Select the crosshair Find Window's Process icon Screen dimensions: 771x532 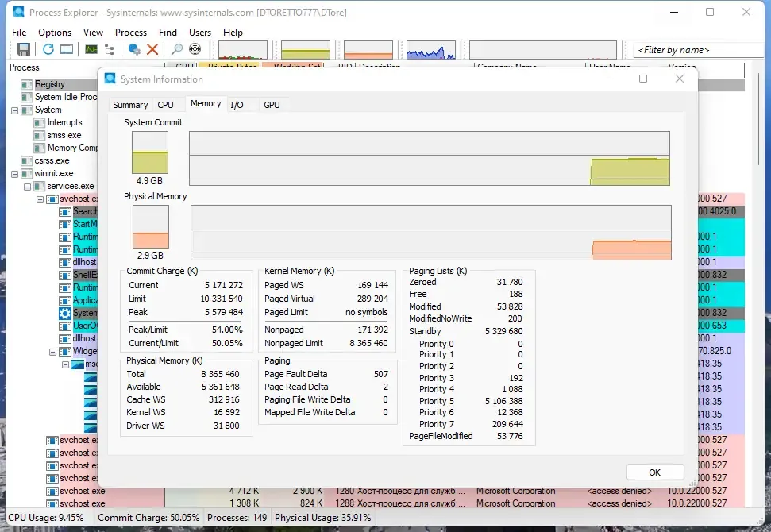(x=195, y=49)
